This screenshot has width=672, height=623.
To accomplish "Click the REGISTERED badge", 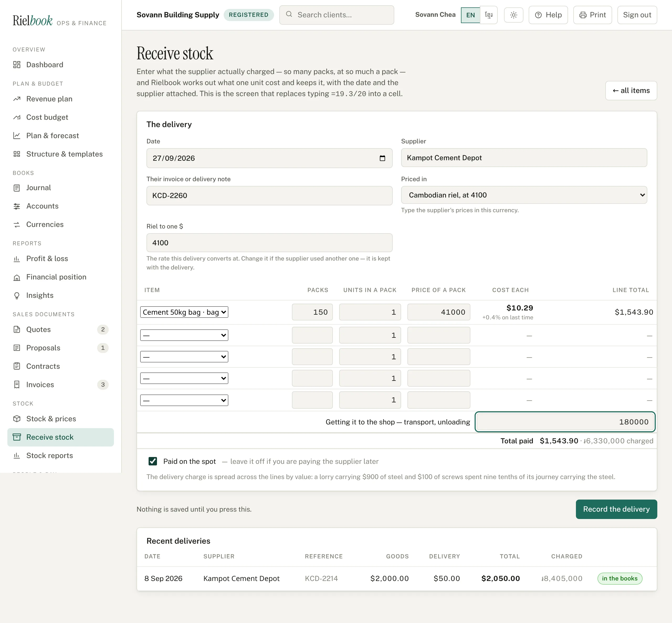I will click(x=249, y=15).
